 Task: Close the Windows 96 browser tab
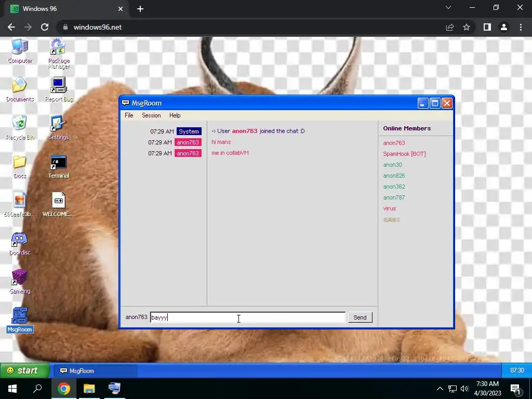tap(121, 9)
